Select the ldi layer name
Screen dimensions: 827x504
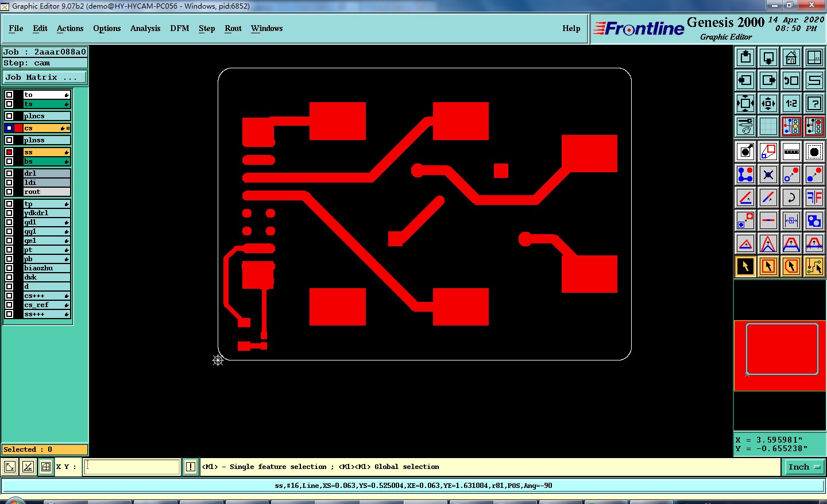[47, 182]
